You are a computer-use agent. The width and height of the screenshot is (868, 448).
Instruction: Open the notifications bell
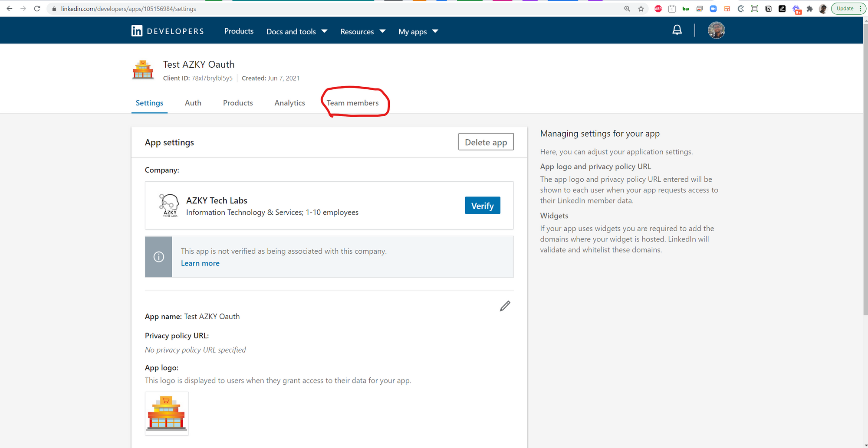coord(677,30)
